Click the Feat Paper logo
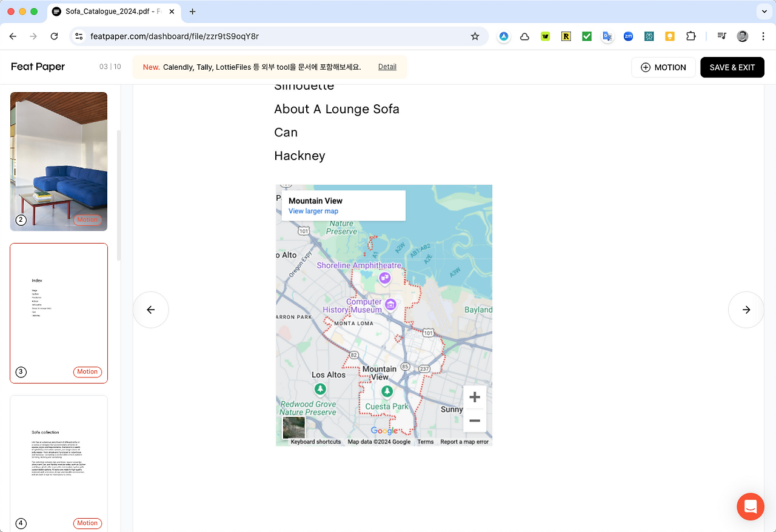 click(x=38, y=67)
